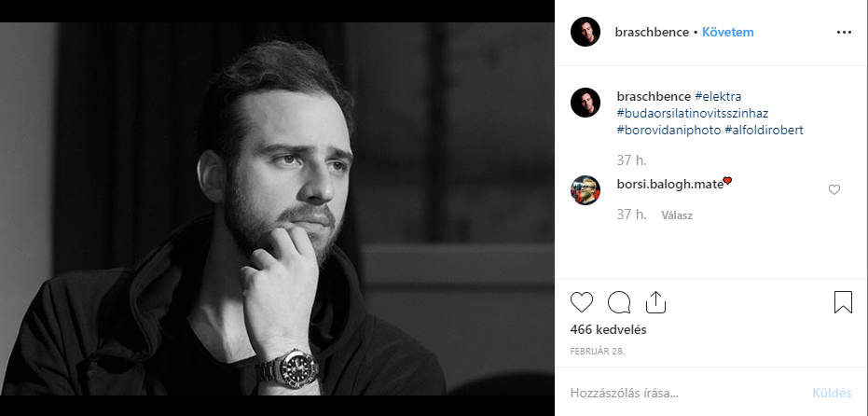The image size is (868, 416).
Task: Open the #elektra hashtag
Action: (718, 96)
